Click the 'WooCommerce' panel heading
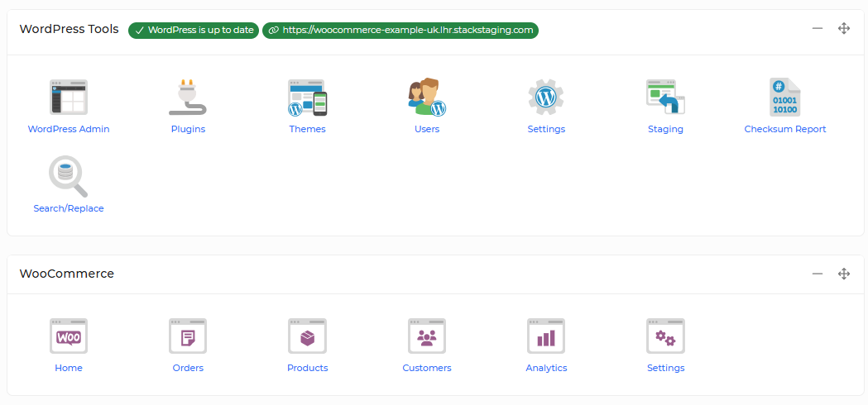868x405 pixels. click(67, 274)
